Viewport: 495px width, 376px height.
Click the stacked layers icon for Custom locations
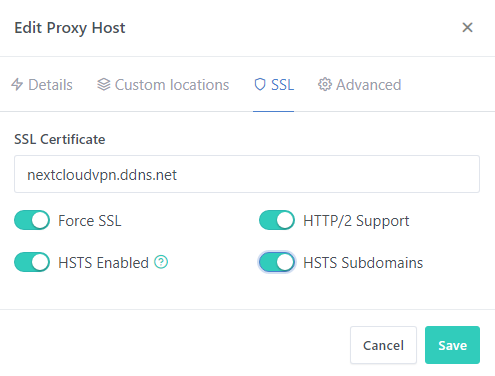pyautogui.click(x=104, y=84)
